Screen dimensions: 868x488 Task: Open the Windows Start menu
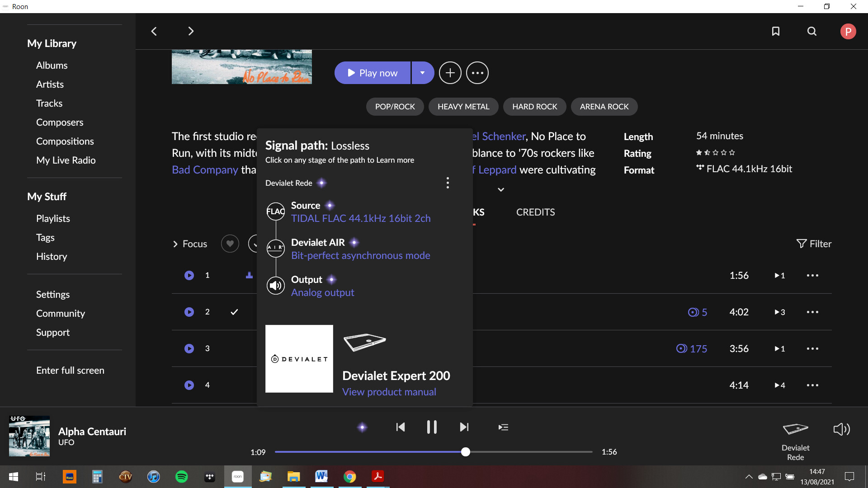point(14,477)
